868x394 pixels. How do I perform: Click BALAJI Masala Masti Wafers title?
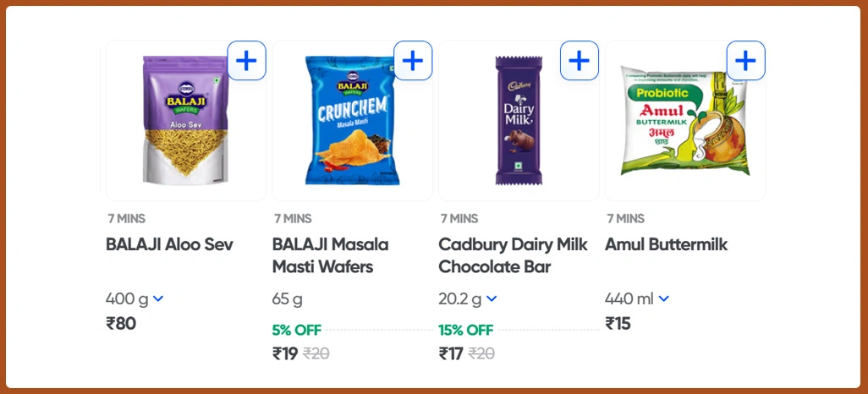pos(330,255)
